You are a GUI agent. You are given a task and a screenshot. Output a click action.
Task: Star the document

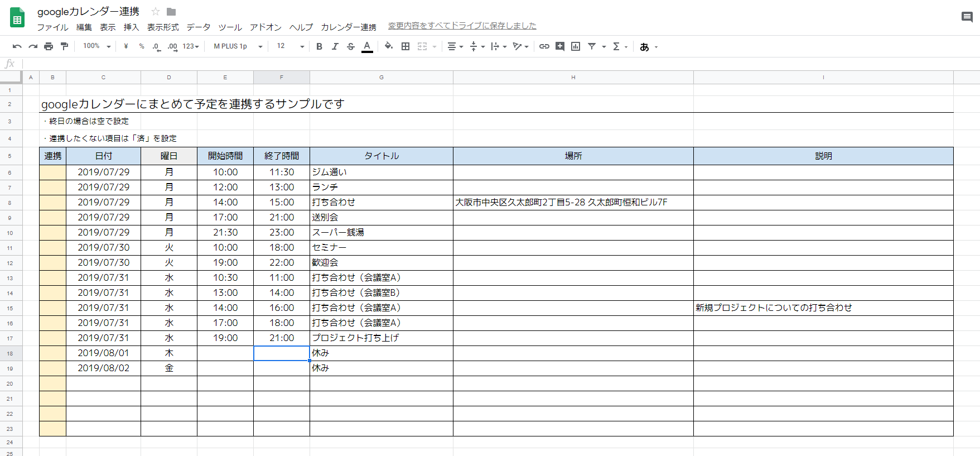point(156,12)
